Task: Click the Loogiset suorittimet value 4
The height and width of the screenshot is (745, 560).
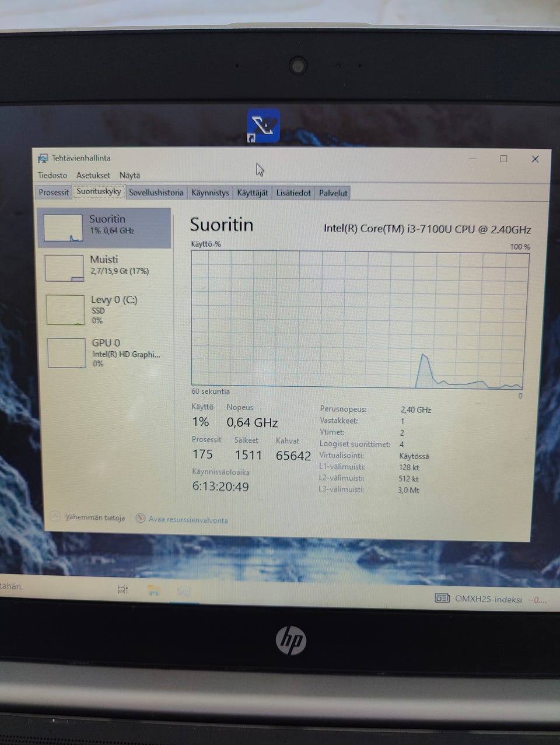Action: [x=401, y=445]
